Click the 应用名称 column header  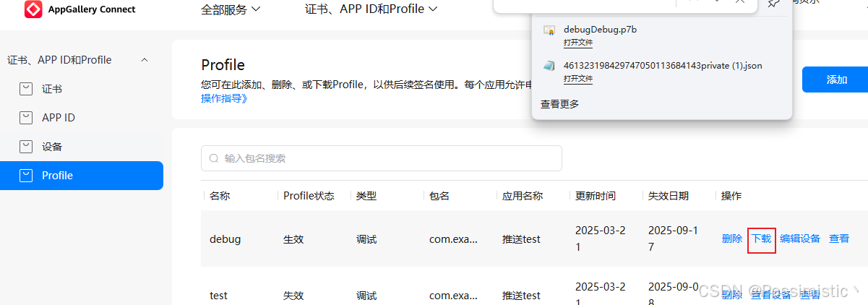pyautogui.click(x=523, y=196)
